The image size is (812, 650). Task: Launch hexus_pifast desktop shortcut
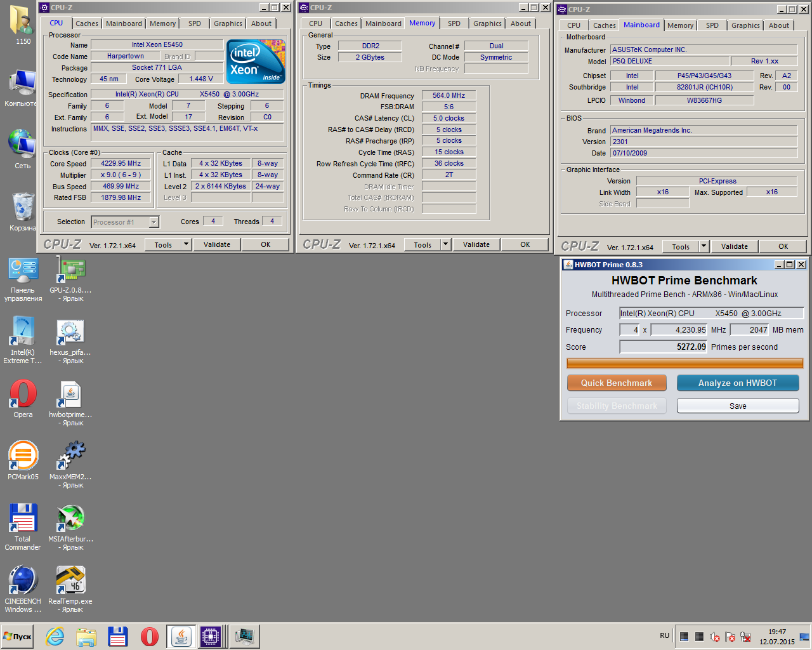tap(70, 340)
